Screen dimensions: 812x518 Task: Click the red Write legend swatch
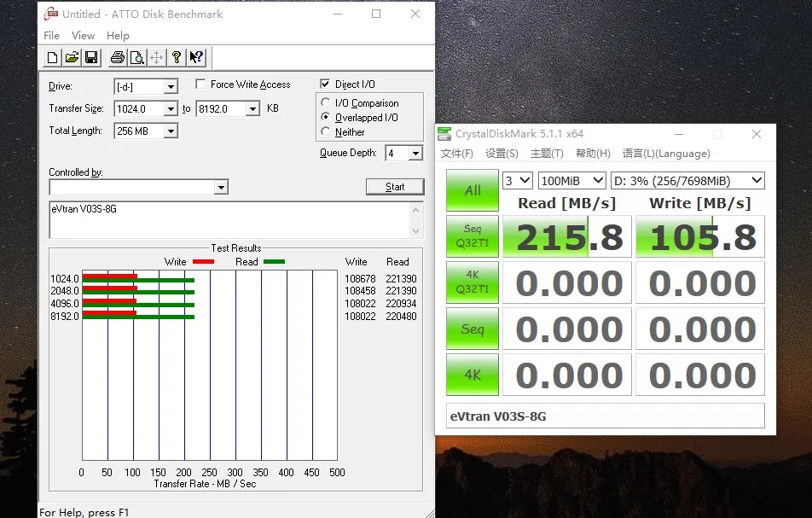(203, 262)
